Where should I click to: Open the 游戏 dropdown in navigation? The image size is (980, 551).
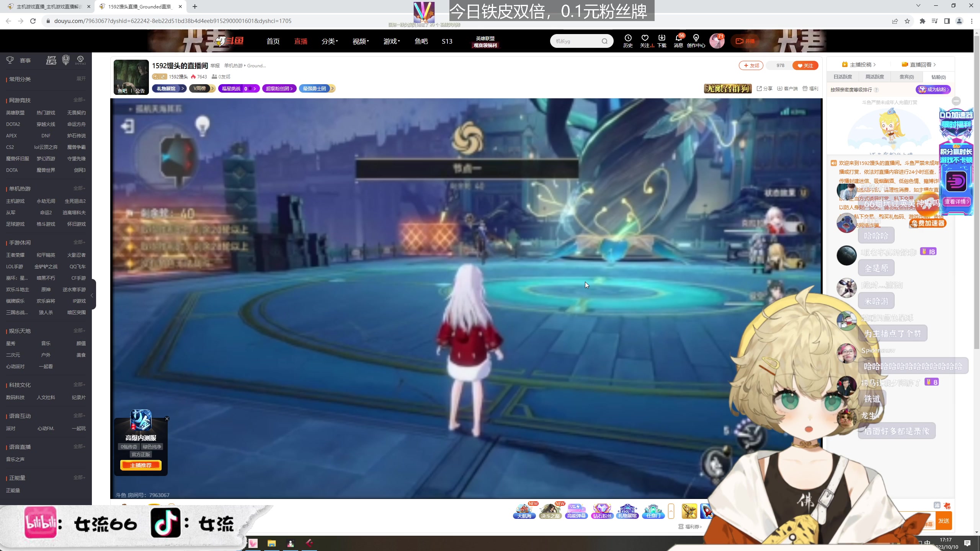(x=392, y=41)
